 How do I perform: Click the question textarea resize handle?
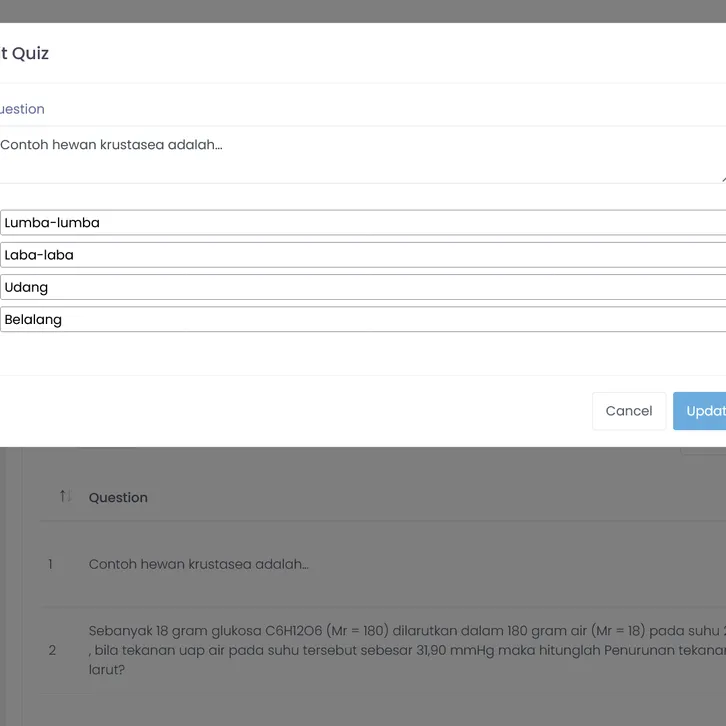(721, 178)
